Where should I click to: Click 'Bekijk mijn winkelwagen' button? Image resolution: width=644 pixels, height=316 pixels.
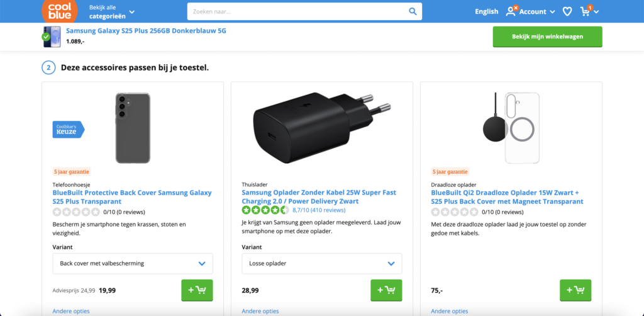pyautogui.click(x=547, y=37)
